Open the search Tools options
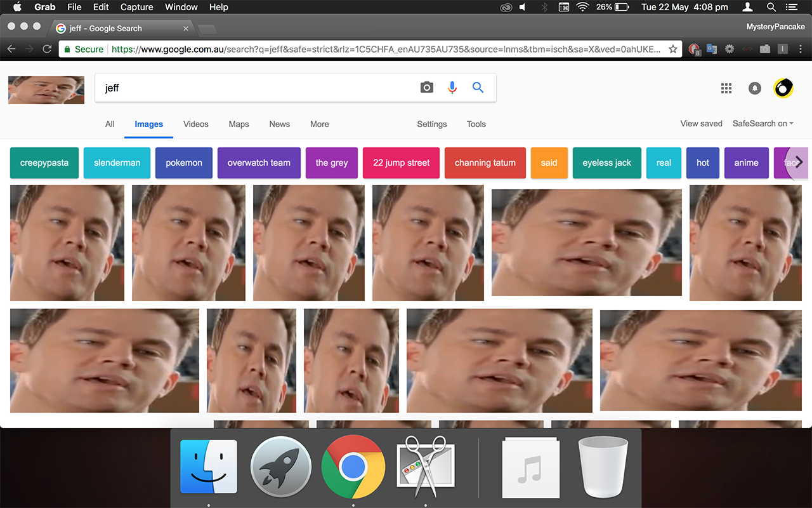Viewport: 812px width, 508px height. point(476,124)
